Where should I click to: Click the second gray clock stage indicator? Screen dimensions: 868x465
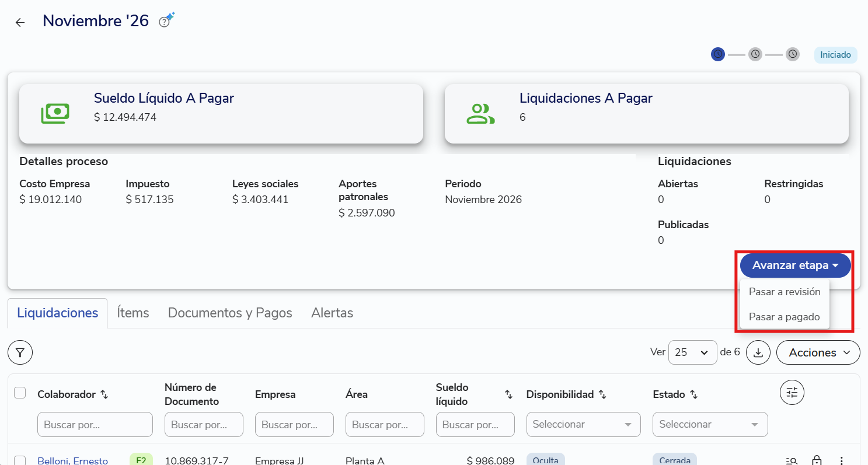click(x=755, y=54)
